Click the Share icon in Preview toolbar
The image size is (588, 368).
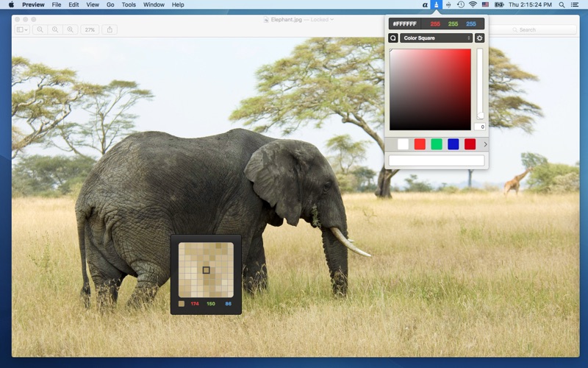(110, 30)
